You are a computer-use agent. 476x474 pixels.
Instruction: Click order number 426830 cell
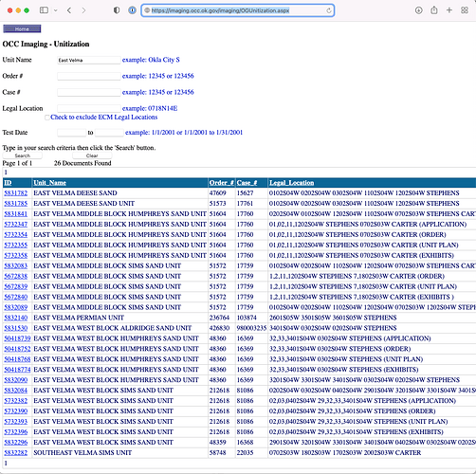(222, 328)
